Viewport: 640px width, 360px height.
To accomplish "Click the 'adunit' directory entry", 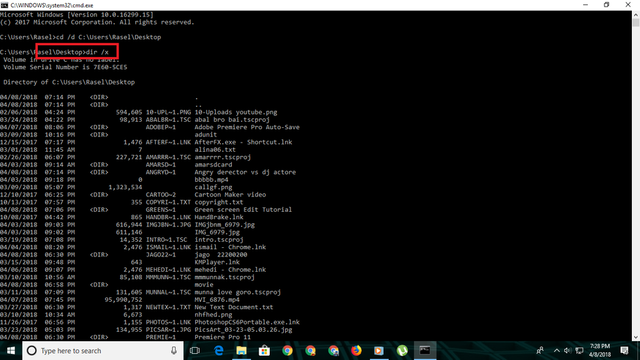I will (x=206, y=135).
